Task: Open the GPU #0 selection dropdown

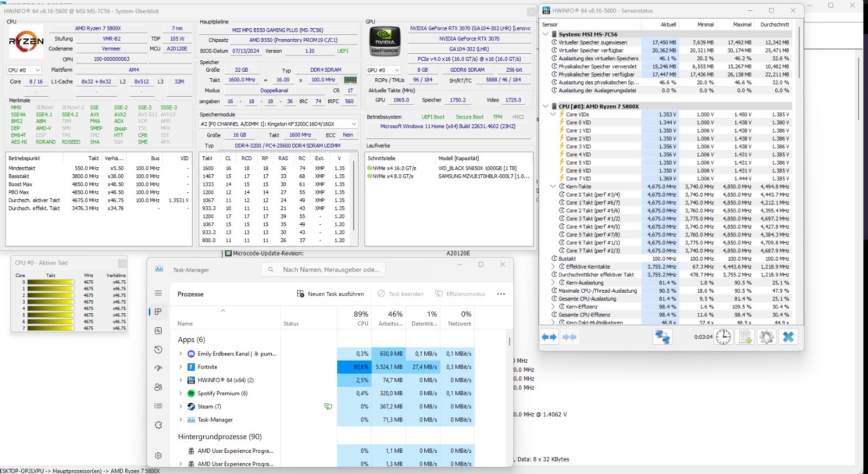Action: coord(384,70)
